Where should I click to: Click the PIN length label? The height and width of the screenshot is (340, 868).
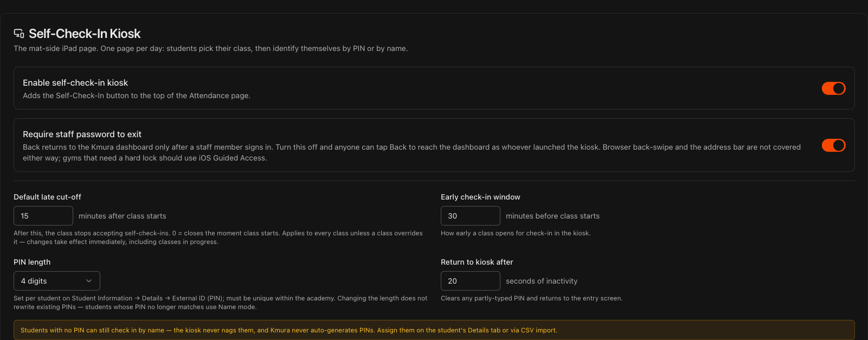(32, 262)
